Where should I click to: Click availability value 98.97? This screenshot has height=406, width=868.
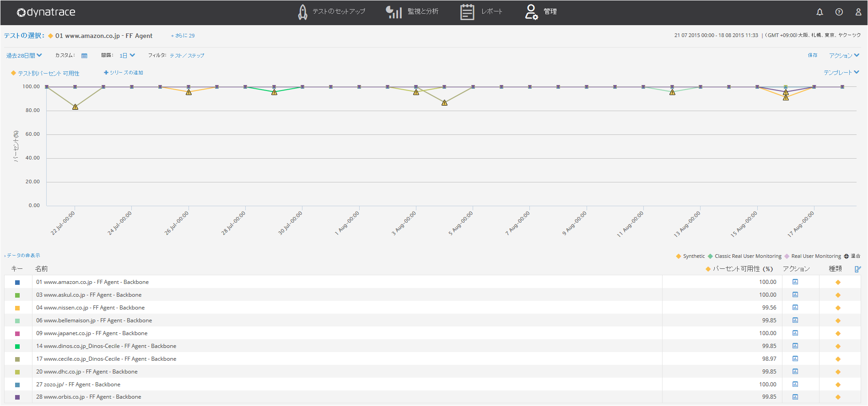point(769,359)
